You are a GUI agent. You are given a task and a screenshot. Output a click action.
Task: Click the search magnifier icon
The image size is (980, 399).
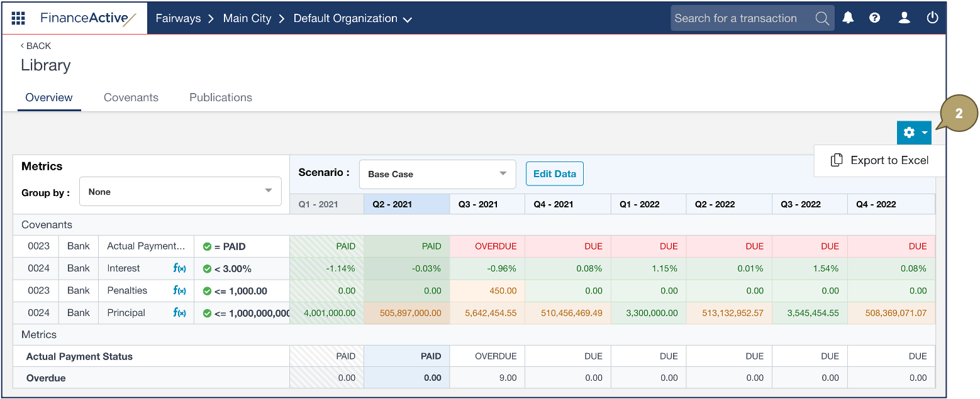(821, 18)
